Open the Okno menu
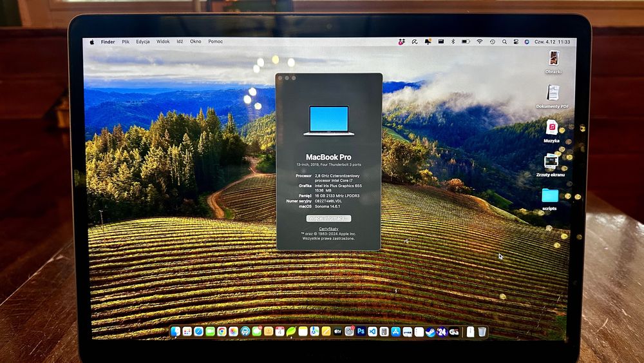The width and height of the screenshot is (644, 363). tap(196, 41)
